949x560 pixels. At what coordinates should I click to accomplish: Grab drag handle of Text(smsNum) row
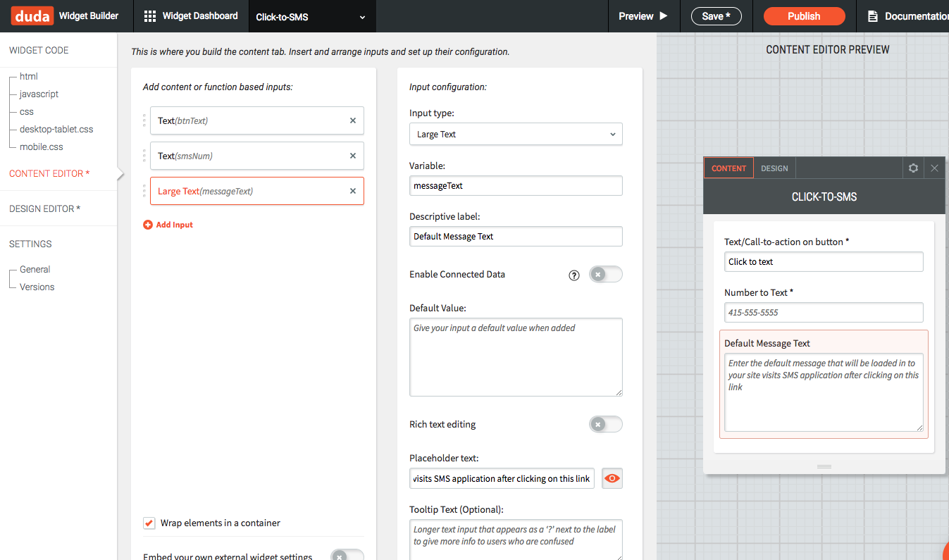click(144, 156)
